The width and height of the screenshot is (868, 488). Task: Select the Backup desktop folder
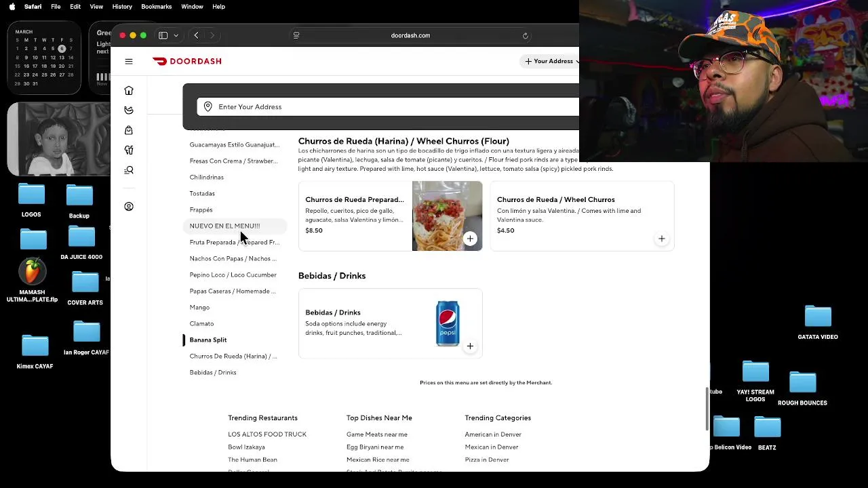pyautogui.click(x=79, y=201)
